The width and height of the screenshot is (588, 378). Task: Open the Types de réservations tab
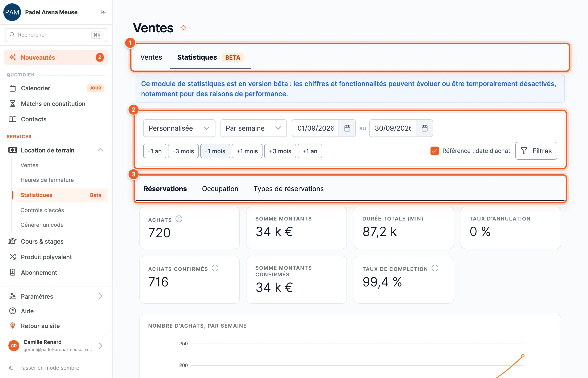[289, 189]
